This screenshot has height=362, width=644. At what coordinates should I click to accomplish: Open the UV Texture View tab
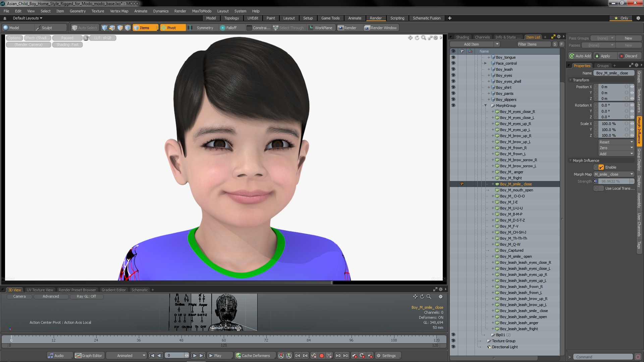coord(40,290)
